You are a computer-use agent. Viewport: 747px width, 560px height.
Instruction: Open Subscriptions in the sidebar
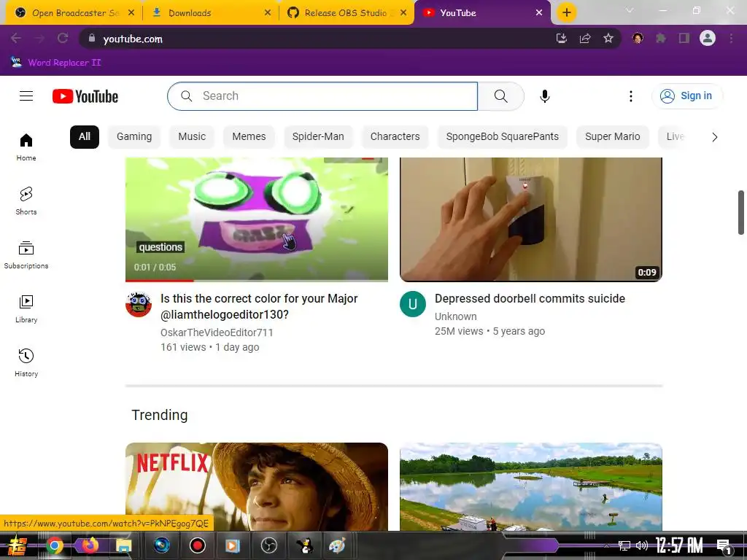pyautogui.click(x=26, y=254)
